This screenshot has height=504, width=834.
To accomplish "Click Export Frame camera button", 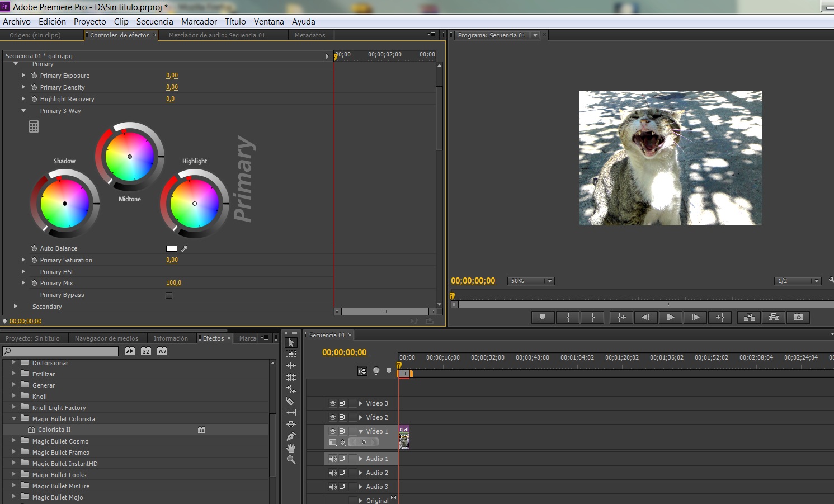I will point(798,317).
